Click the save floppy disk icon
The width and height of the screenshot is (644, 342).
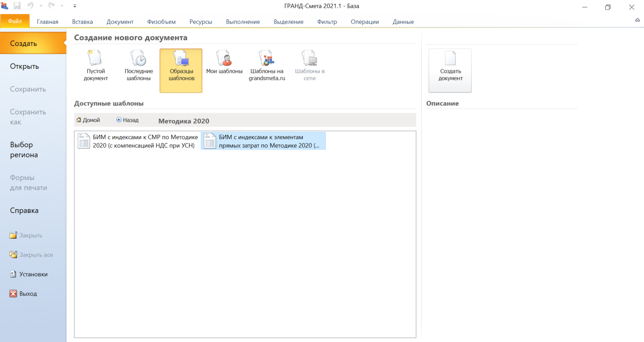(x=17, y=6)
